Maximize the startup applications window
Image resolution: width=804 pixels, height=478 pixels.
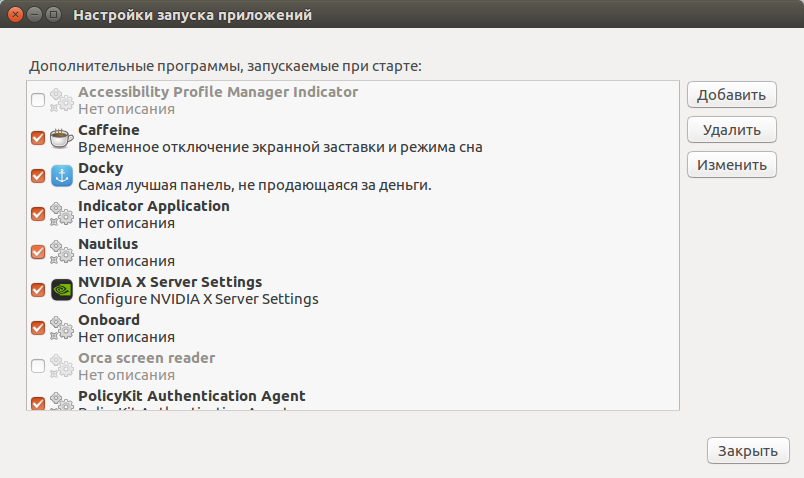(53, 14)
